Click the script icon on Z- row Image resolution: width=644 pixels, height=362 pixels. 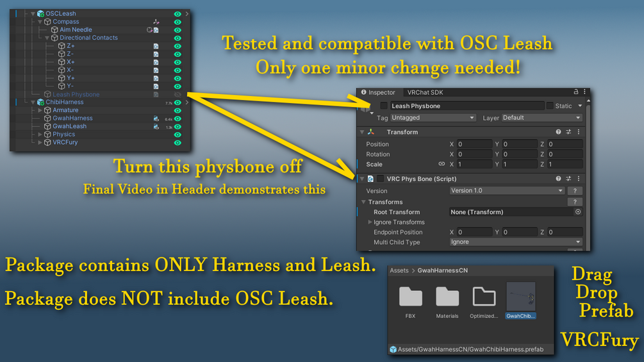(156, 54)
